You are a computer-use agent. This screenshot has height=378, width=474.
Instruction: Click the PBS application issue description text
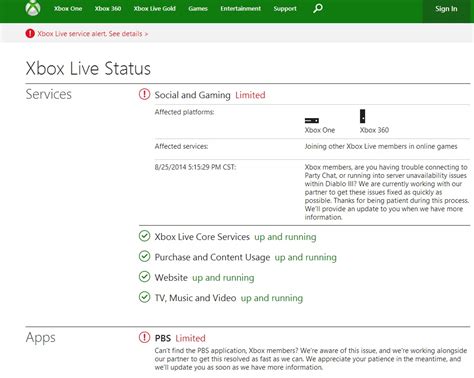tap(311, 359)
